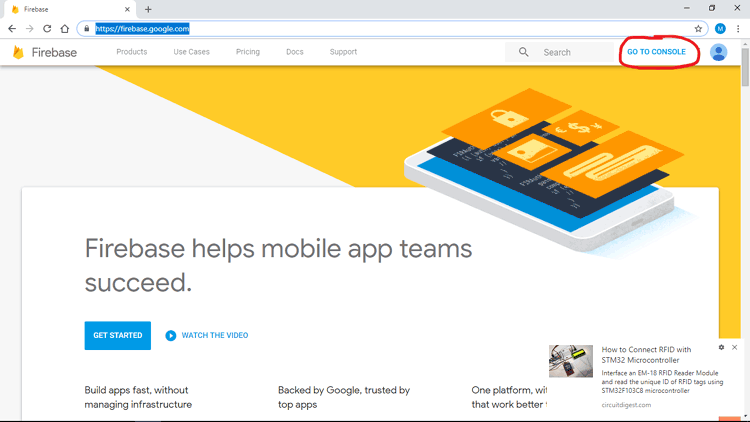Open Chrome profile avatar M
Viewport: 750px width, 422px height.
click(720, 29)
